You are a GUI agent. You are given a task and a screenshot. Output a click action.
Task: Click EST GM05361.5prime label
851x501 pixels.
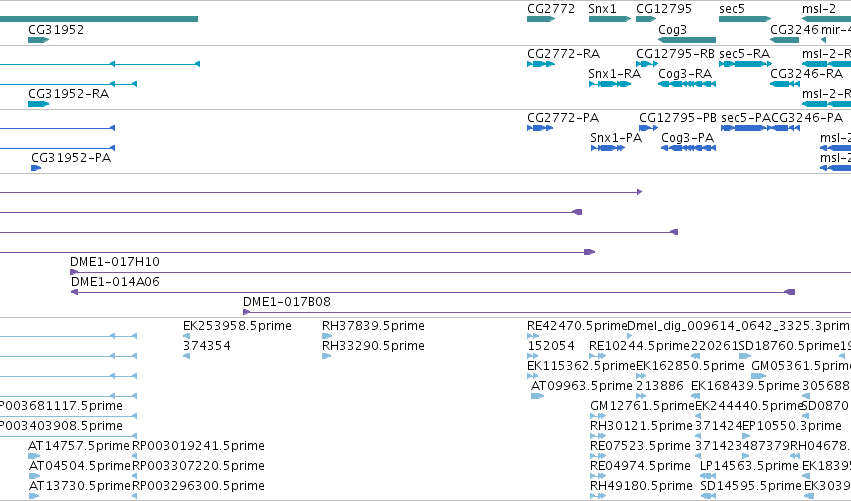point(801,366)
